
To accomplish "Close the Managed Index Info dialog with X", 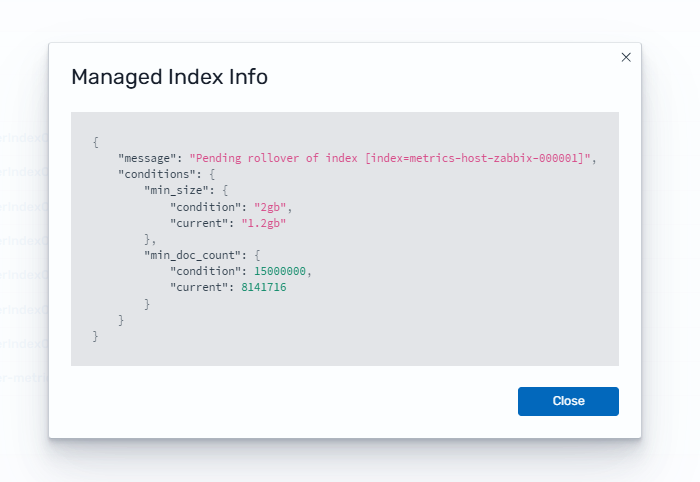I will [626, 57].
